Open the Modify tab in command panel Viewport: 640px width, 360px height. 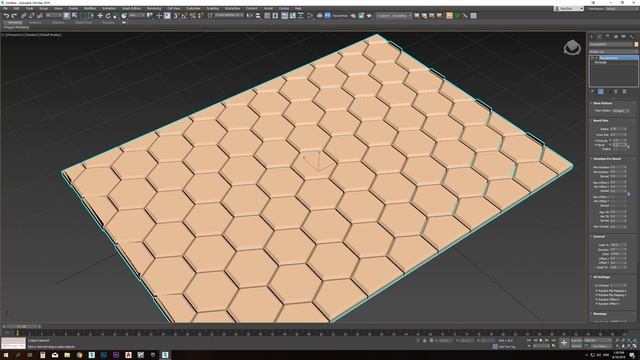tap(600, 37)
